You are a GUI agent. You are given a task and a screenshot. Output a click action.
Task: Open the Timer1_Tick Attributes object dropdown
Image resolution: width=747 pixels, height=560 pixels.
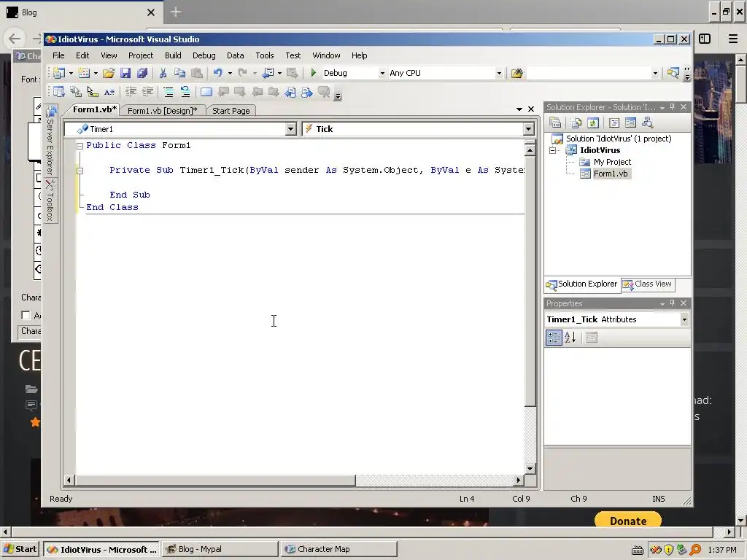click(684, 319)
